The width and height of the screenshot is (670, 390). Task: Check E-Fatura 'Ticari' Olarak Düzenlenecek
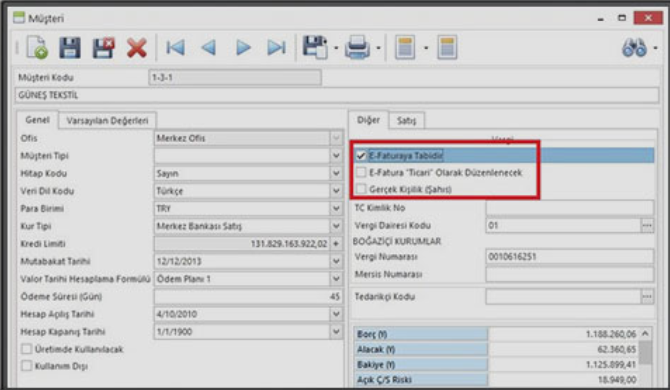(361, 173)
